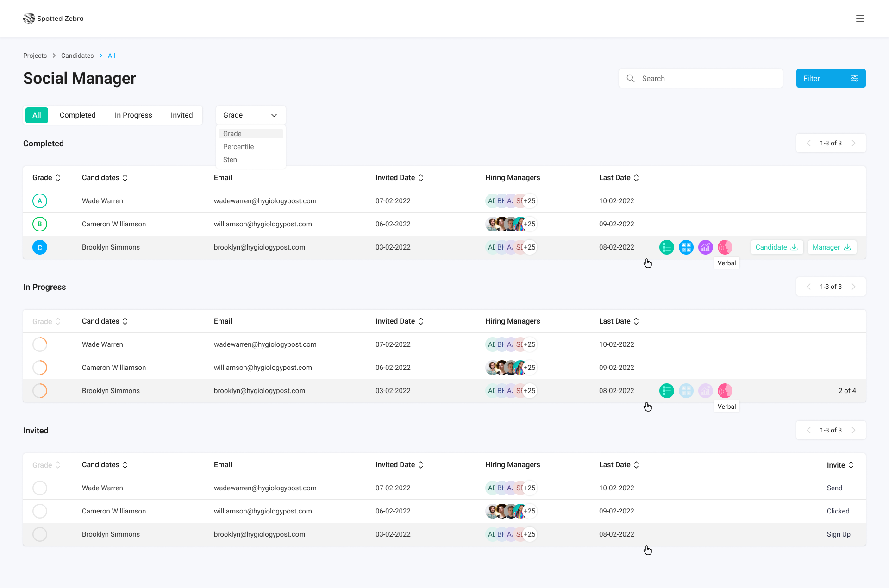Screen dimensions: 889x588
Task: Click progress ring for in-progress Cameron Williamson
Action: pyautogui.click(x=40, y=368)
